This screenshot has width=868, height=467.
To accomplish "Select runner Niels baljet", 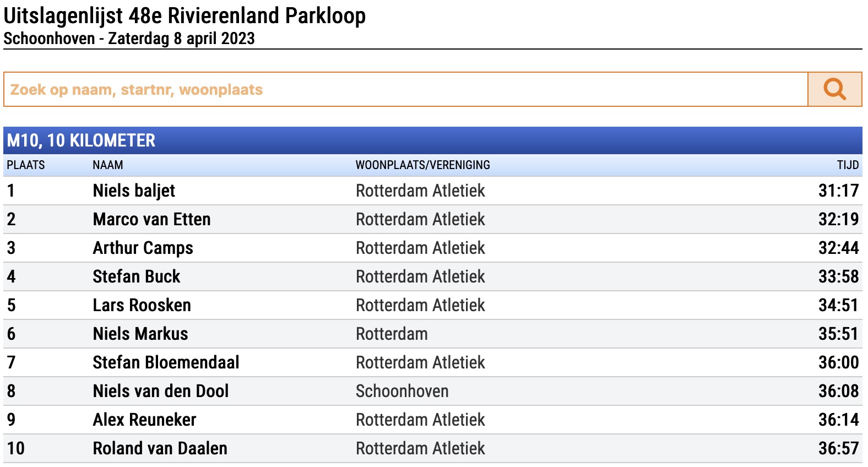I will click(134, 191).
